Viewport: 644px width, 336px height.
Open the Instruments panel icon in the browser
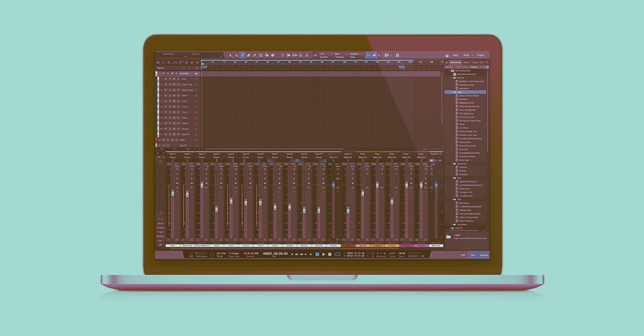point(455,62)
